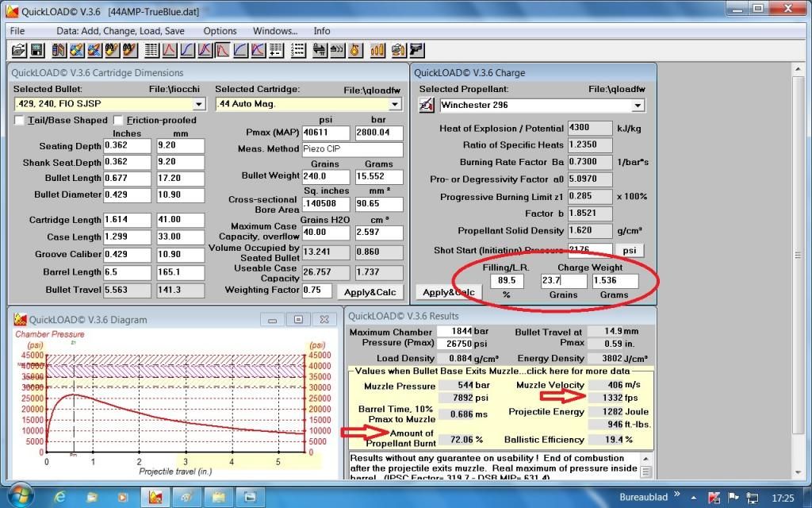The width and height of the screenshot is (812, 508).
Task: Click the psi unit button for Shot Start pressure
Action: point(629,250)
